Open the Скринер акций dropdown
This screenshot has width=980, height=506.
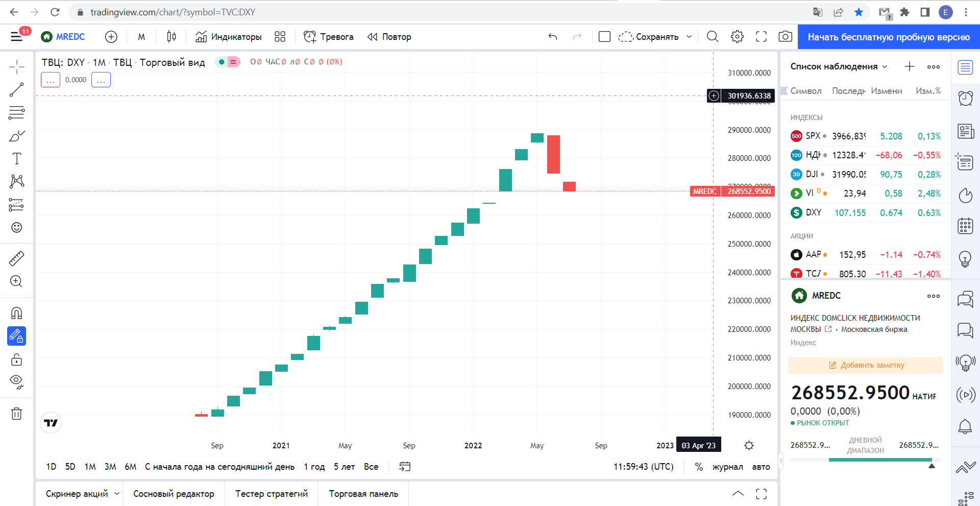click(x=82, y=494)
